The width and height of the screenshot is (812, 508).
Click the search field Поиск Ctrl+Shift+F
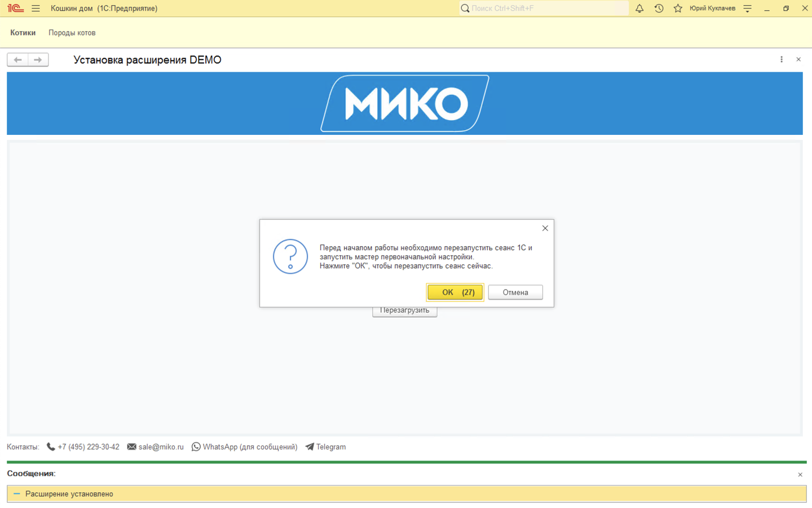(544, 8)
